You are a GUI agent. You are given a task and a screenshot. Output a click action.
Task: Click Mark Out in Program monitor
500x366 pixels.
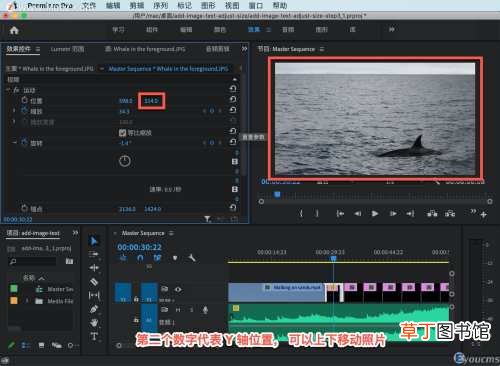317,213
